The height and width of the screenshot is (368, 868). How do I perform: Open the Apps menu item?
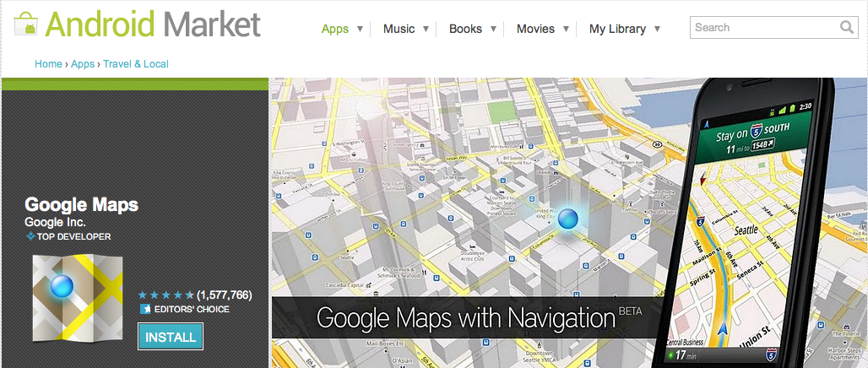coord(335,29)
